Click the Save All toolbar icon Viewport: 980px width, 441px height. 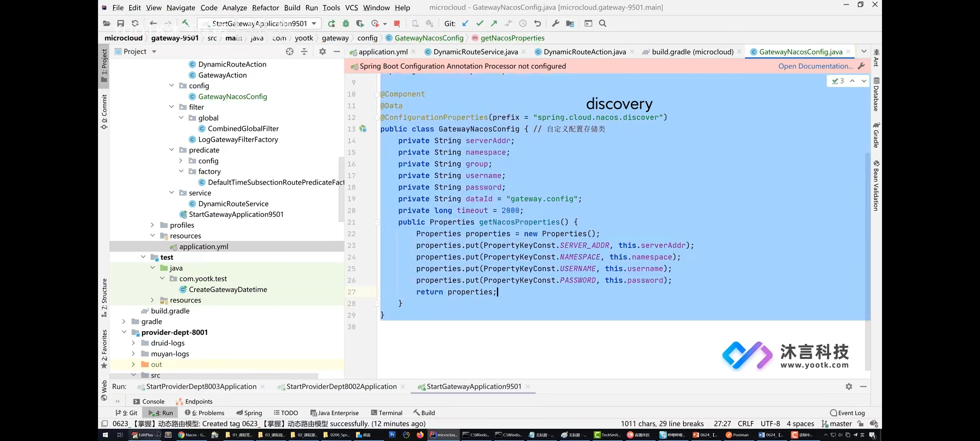pyautogui.click(x=120, y=23)
